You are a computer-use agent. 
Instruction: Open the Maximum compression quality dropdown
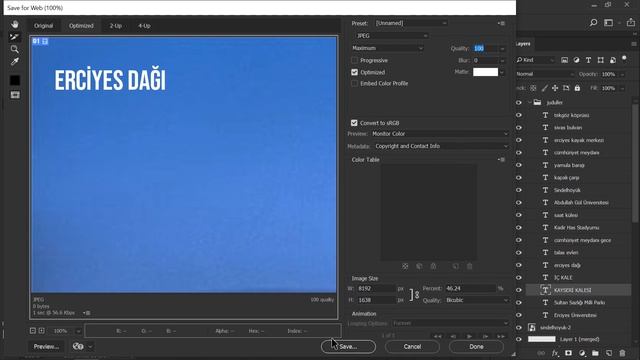[x=387, y=48]
